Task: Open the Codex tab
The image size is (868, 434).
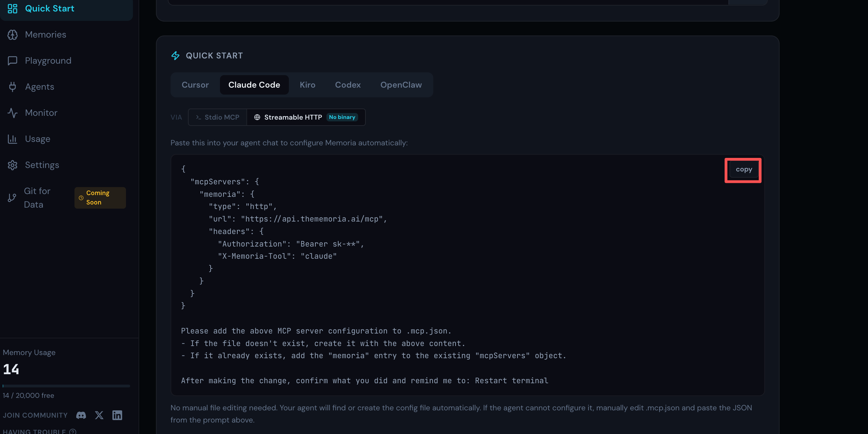Action: pos(348,85)
